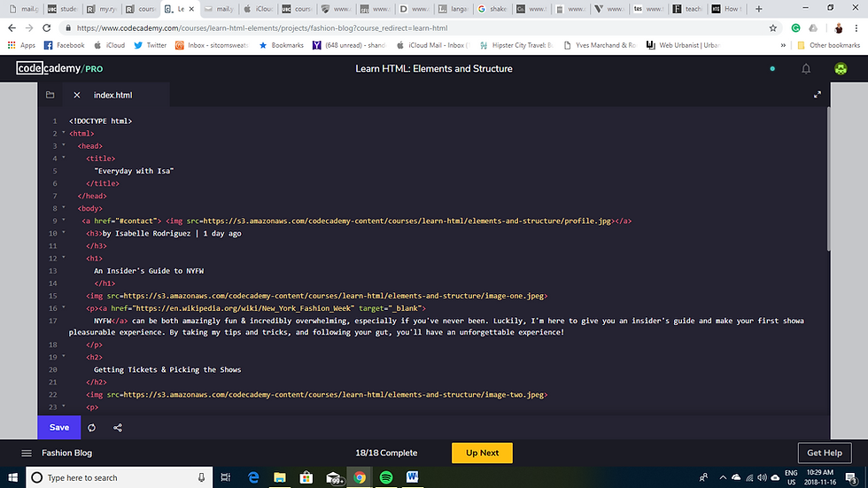The height and width of the screenshot is (488, 868).
Task: Open the user profile avatar
Action: (841, 68)
